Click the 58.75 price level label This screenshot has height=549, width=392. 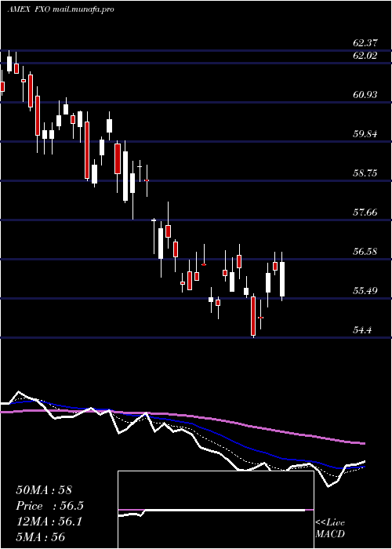[x=365, y=173]
